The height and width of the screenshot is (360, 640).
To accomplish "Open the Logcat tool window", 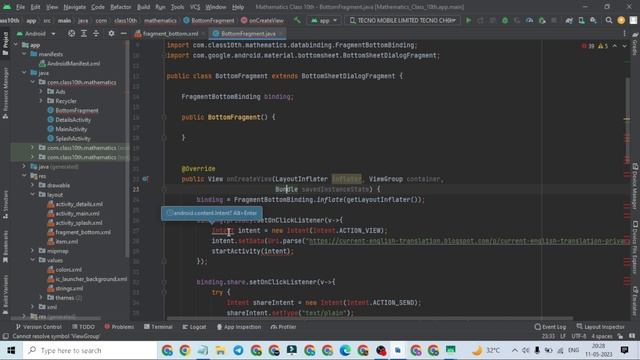I will tap(194, 327).
